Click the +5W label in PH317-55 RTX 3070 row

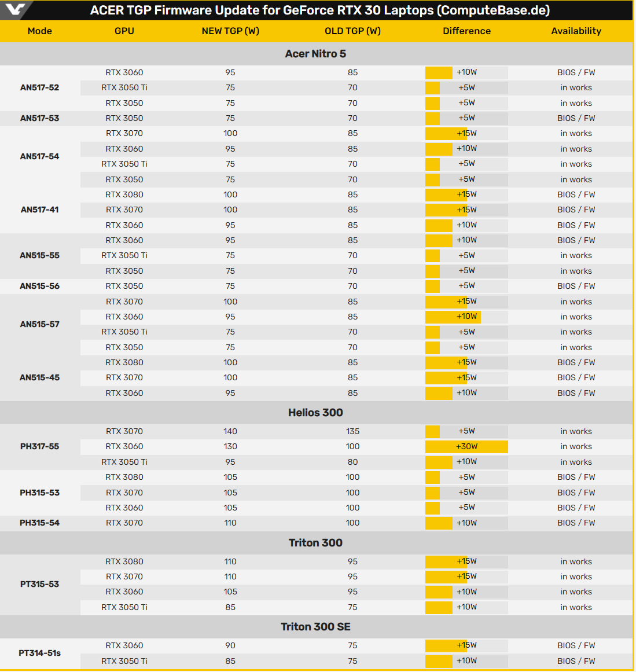[x=466, y=431]
